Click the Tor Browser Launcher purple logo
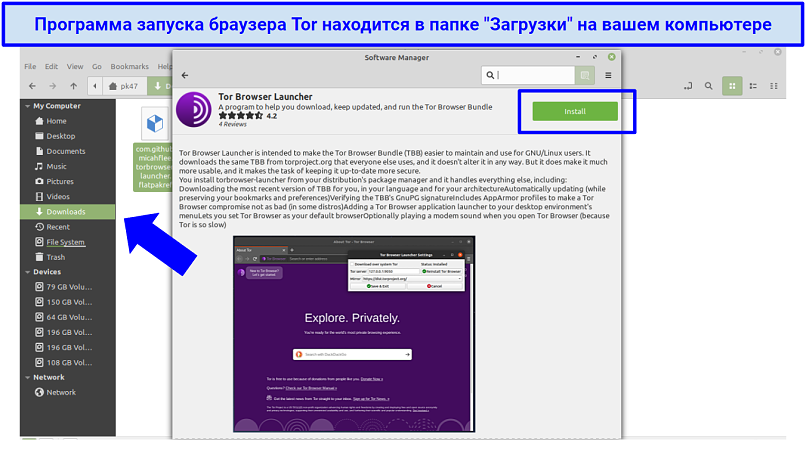Screen dimensions: 806x453 [193, 110]
